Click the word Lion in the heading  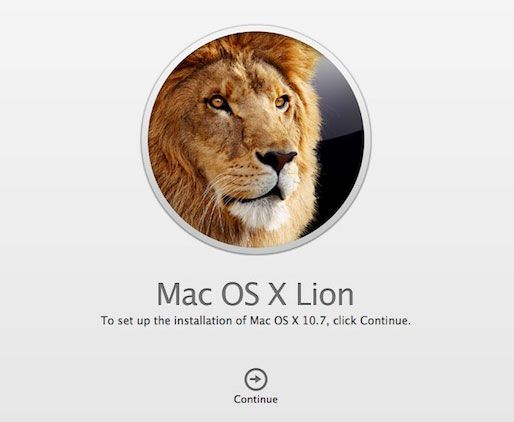pos(325,294)
